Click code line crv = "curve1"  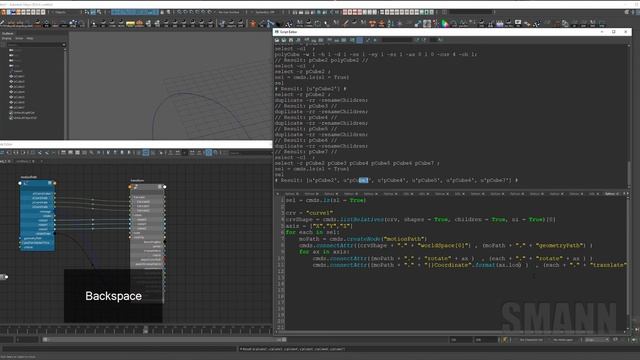tap(309, 213)
